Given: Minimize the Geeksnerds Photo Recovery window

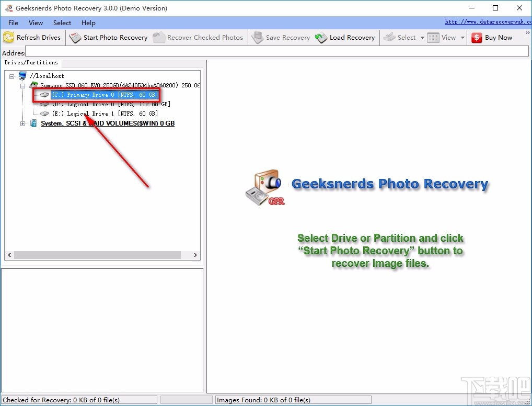Looking at the screenshot, I should [471, 8].
